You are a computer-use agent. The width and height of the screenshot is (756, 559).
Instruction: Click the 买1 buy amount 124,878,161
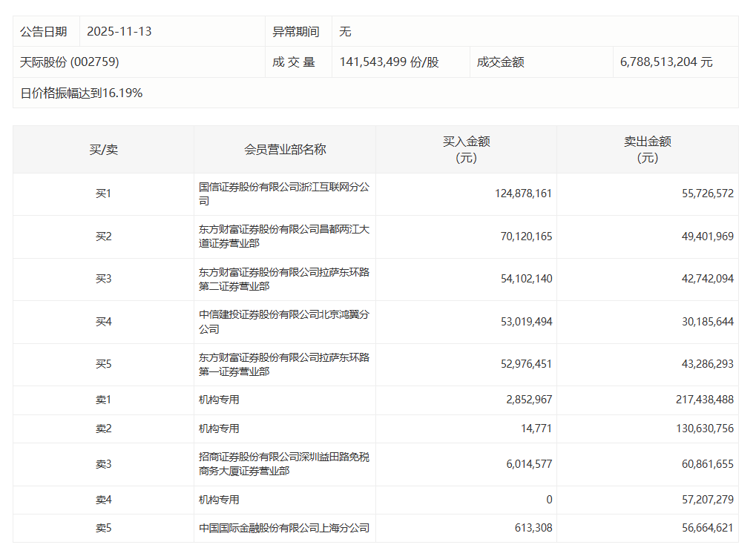pyautogui.click(x=523, y=193)
